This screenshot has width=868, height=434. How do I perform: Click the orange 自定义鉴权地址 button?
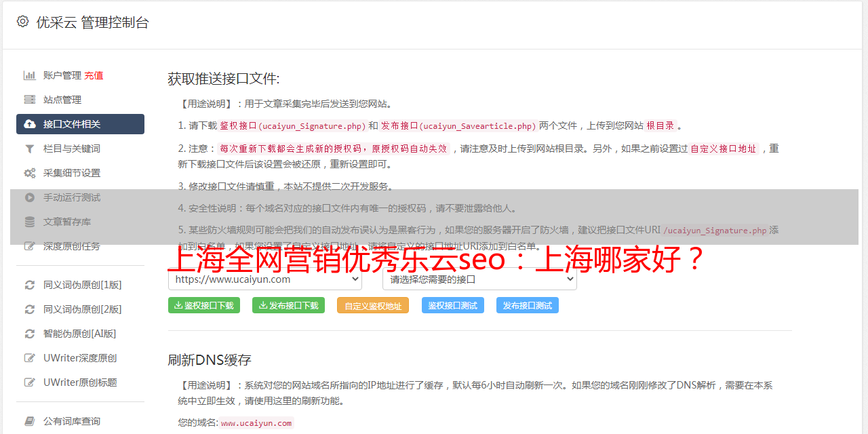pos(373,305)
